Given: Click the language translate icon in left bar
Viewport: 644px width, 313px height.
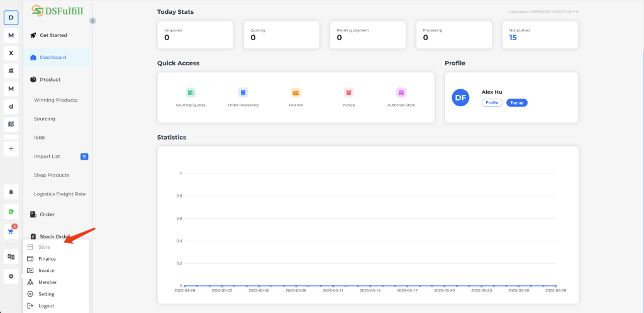Looking at the screenshot, I should (x=11, y=256).
